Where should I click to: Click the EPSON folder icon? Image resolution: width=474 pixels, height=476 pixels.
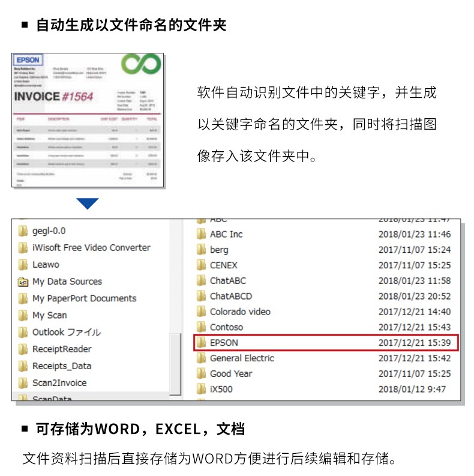(x=201, y=343)
